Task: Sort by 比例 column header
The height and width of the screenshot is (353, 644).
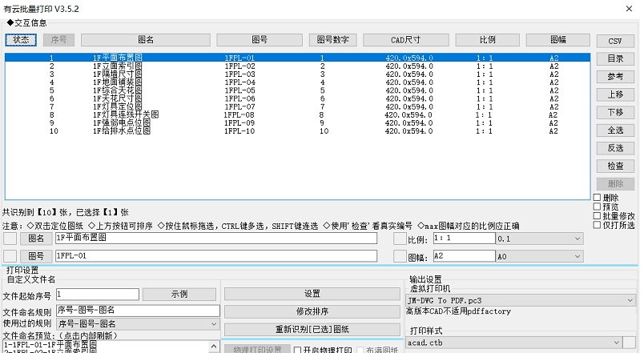Action: pos(488,40)
